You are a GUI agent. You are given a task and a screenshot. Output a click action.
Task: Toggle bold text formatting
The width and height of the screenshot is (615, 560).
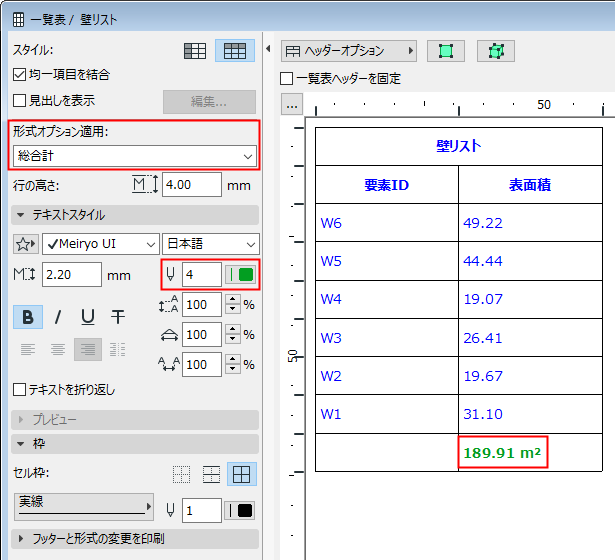tap(28, 317)
